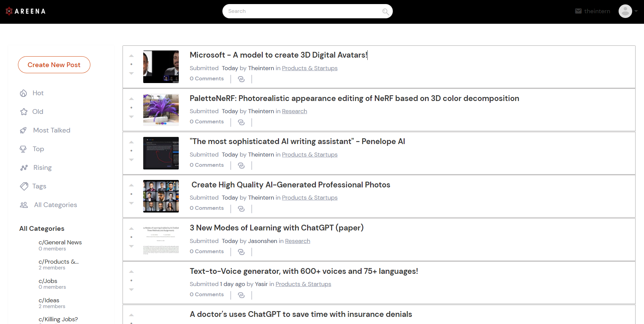
Task: Select the All Categories people icon
Action: [x=24, y=205]
